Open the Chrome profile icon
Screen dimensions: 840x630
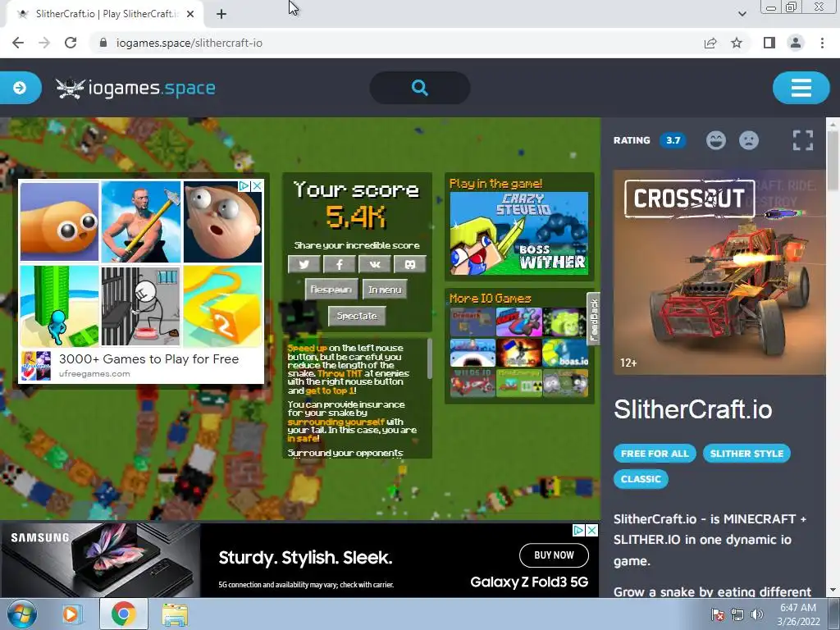[x=796, y=43]
